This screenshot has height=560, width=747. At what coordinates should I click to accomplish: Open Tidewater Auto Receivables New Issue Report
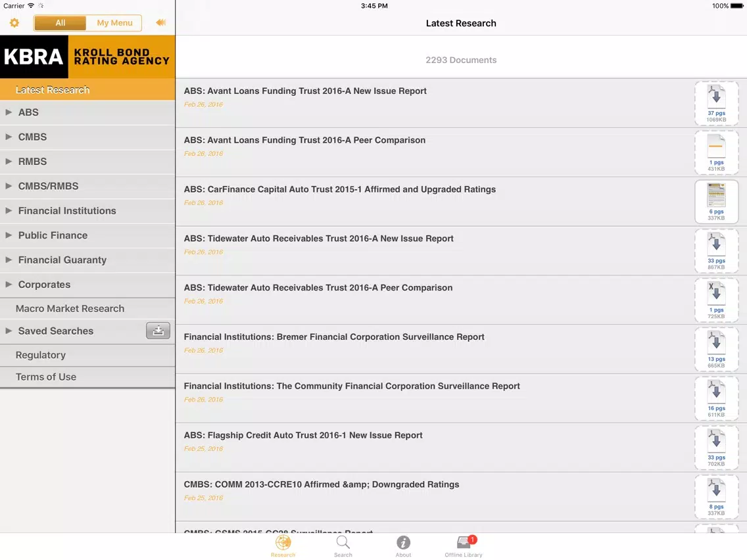tap(319, 239)
